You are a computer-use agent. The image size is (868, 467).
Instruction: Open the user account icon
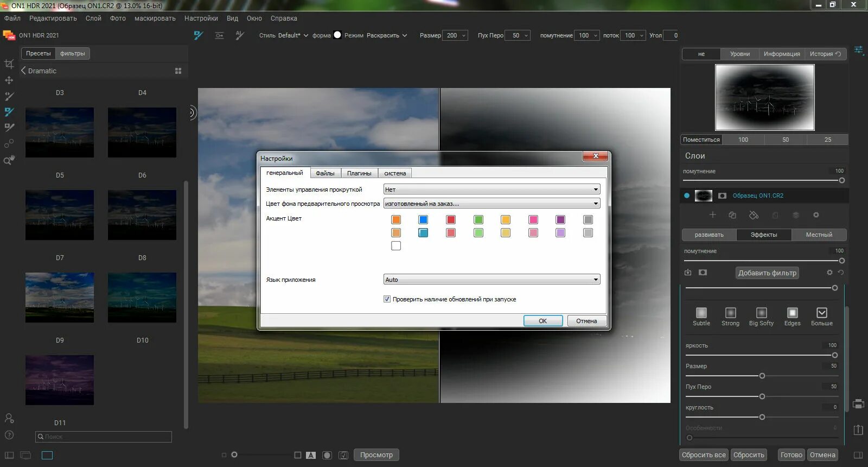pos(9,418)
